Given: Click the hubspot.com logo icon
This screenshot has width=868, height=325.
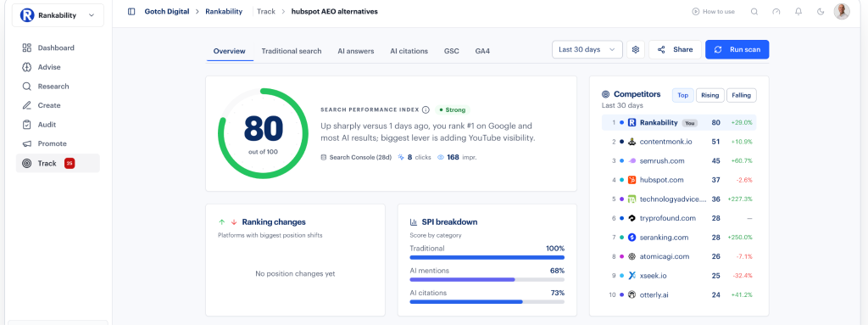Looking at the screenshot, I should [632, 180].
